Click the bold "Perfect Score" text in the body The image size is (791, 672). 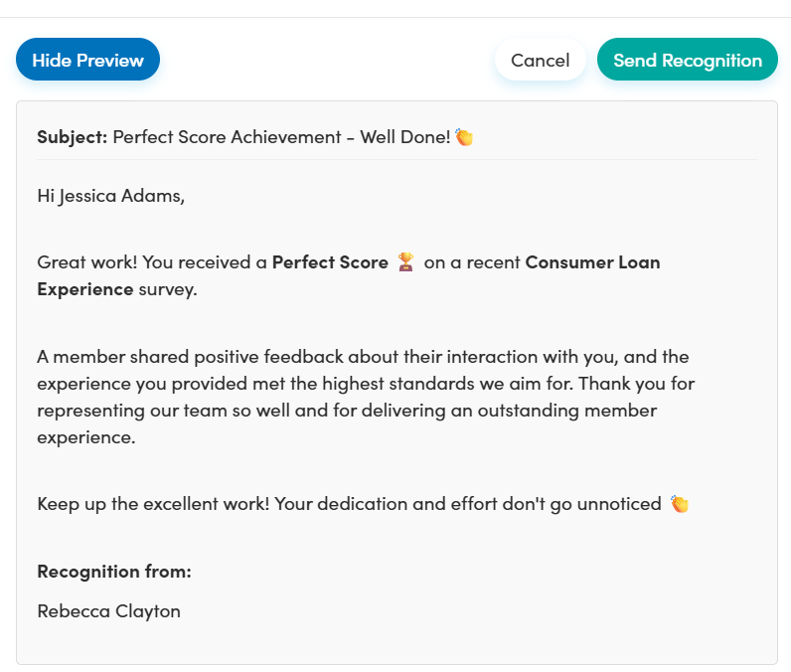point(330,262)
